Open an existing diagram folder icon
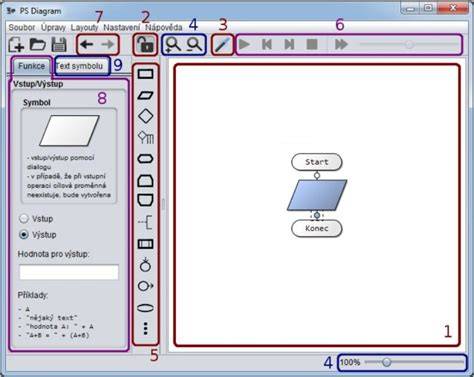This screenshot has width=474, height=377. 38,44
